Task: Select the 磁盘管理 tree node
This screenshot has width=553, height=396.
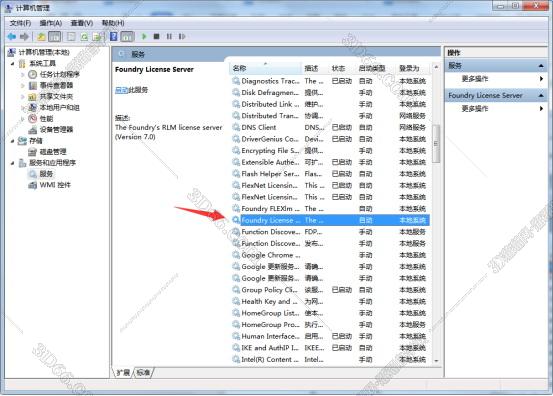Action: [x=53, y=152]
